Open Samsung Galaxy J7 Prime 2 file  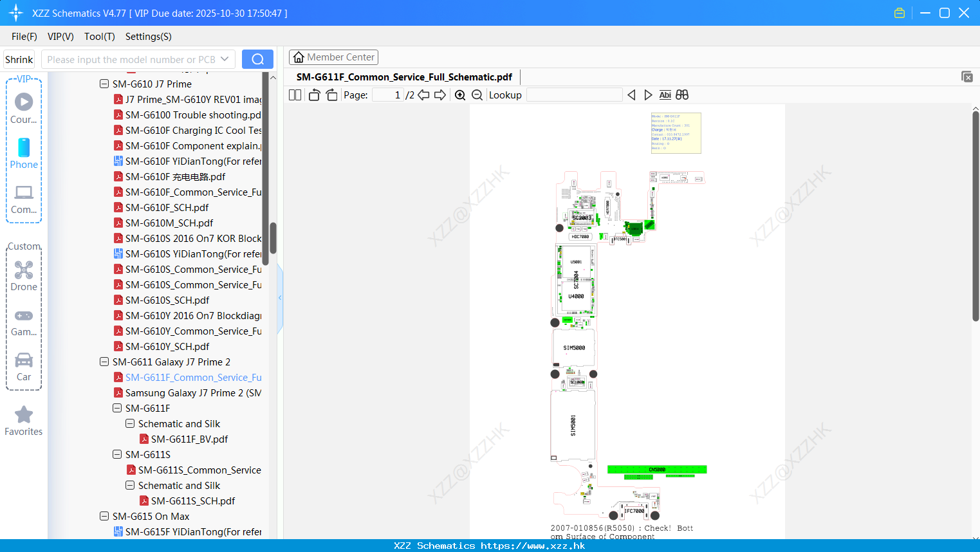click(188, 392)
